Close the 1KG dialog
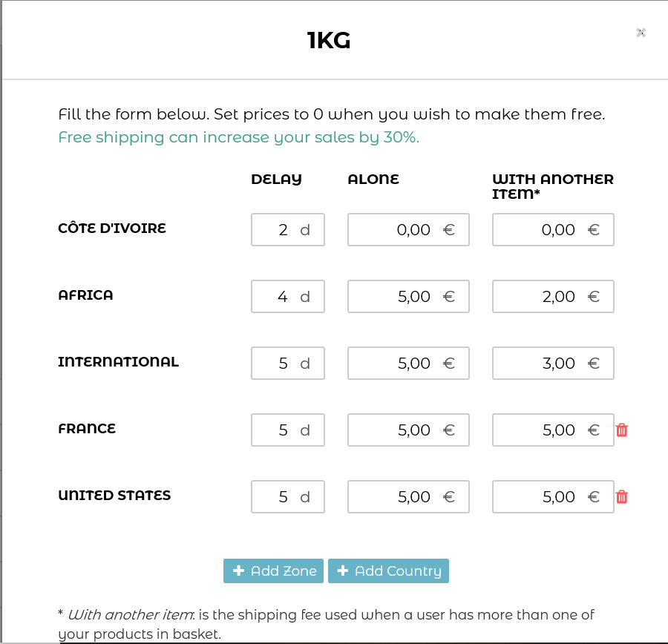 point(641,33)
